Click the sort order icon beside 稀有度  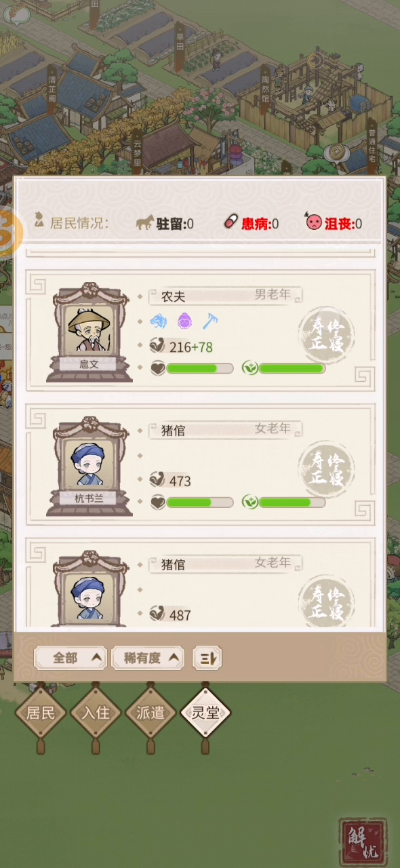(x=207, y=658)
